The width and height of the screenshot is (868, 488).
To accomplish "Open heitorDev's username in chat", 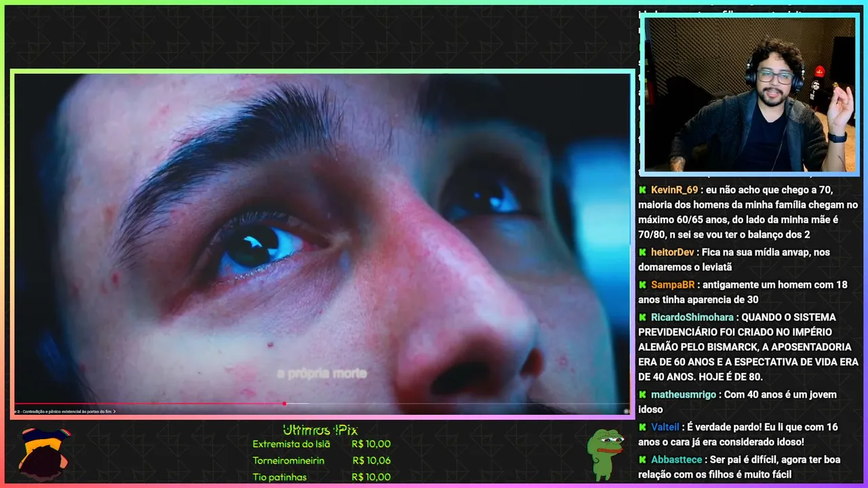I will [x=672, y=252].
